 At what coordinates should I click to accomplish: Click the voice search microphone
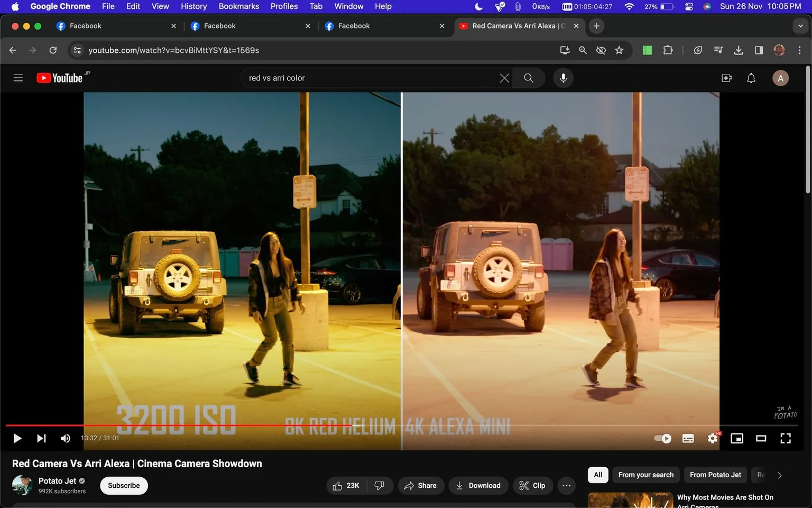click(563, 78)
